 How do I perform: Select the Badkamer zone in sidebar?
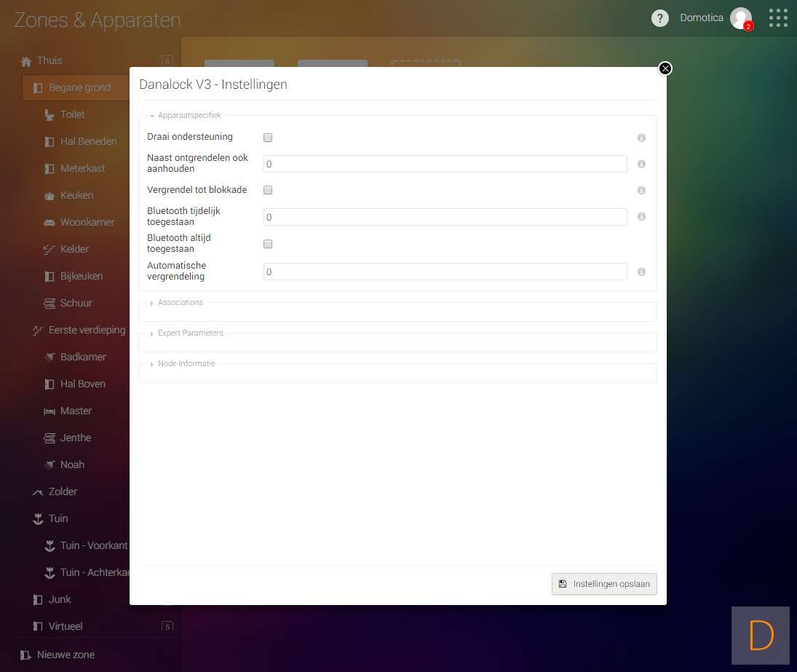click(x=83, y=357)
